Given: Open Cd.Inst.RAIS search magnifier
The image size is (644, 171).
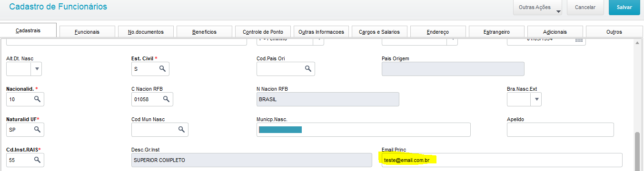Looking at the screenshot, I should tap(37, 160).
